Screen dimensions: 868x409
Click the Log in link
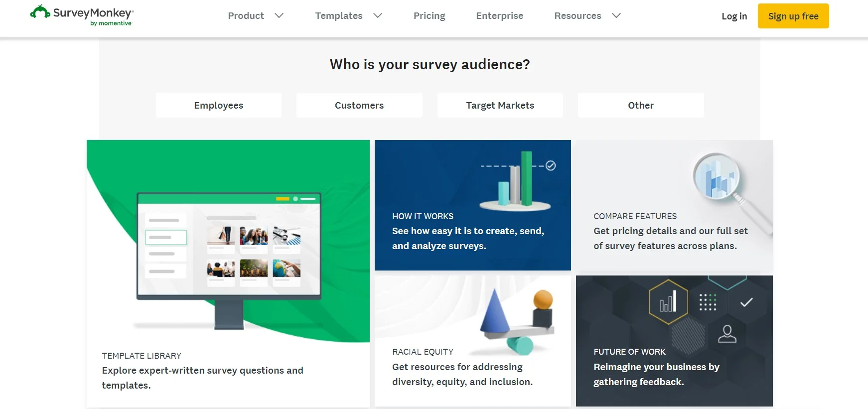(734, 16)
